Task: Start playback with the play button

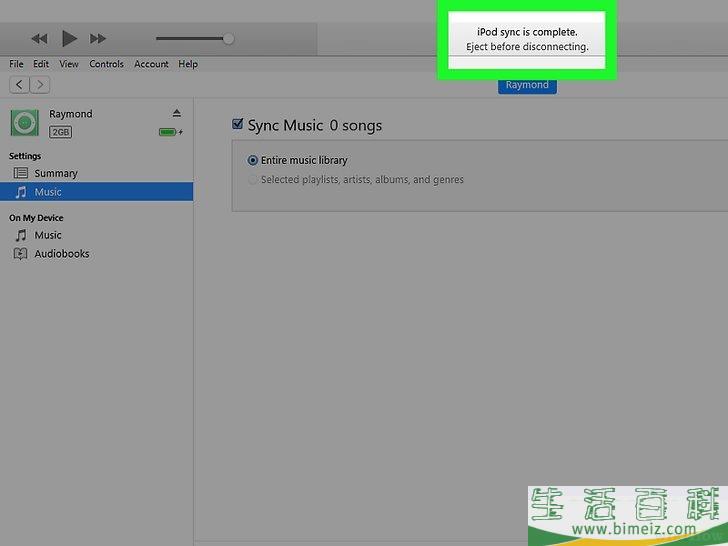Action: click(x=69, y=39)
